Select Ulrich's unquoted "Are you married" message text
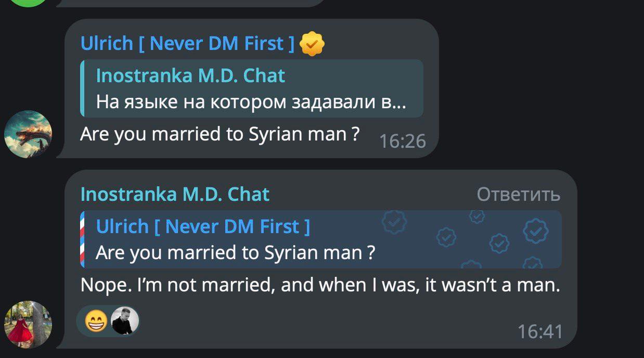644x358 pixels. click(x=220, y=134)
